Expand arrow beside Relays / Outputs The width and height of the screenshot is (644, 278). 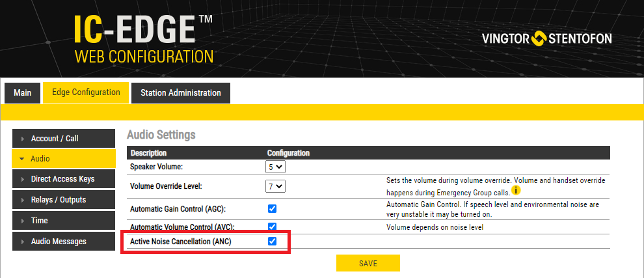[x=23, y=201]
